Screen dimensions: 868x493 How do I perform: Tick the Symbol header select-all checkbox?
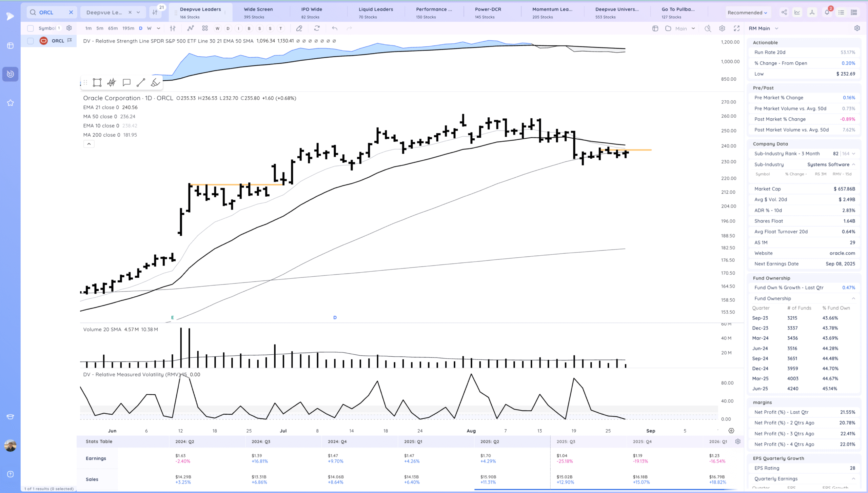tap(31, 28)
